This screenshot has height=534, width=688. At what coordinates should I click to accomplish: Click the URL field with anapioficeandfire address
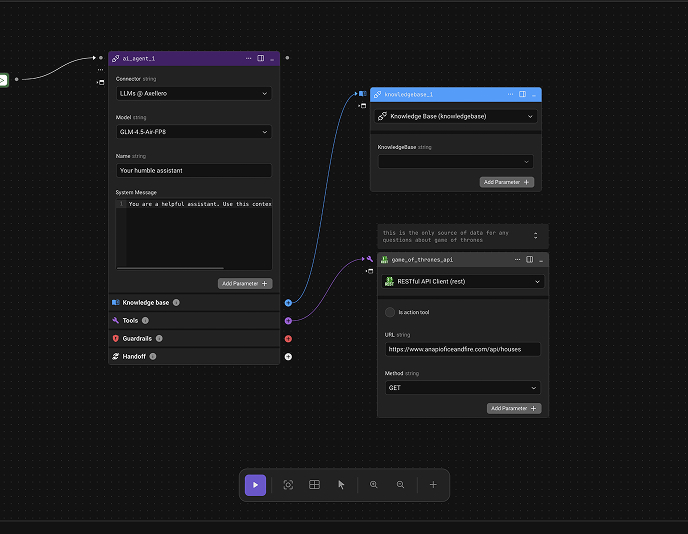tap(463, 349)
